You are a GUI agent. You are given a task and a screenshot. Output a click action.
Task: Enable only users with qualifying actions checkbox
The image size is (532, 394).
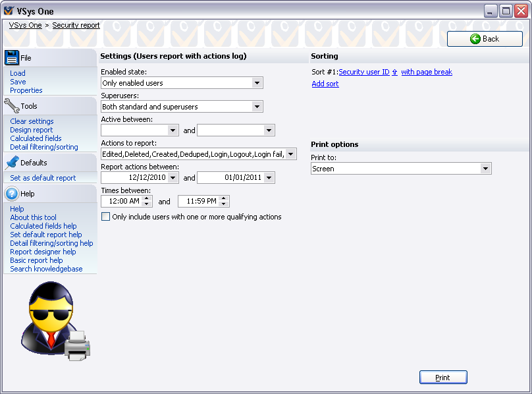click(106, 217)
